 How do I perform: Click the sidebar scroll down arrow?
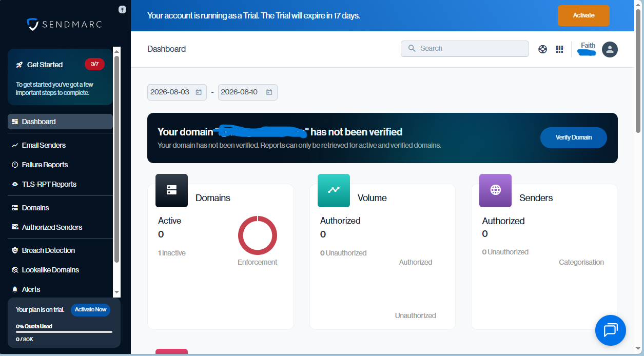[116, 292]
